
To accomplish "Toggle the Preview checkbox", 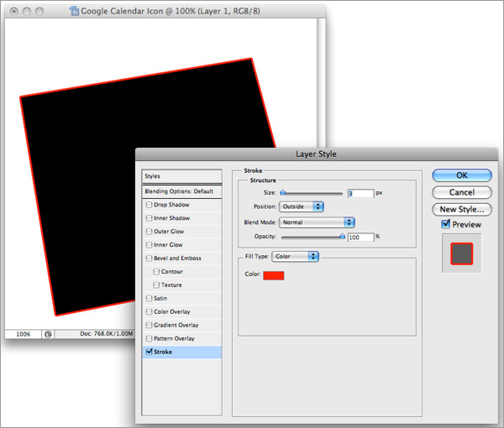I will point(445,224).
